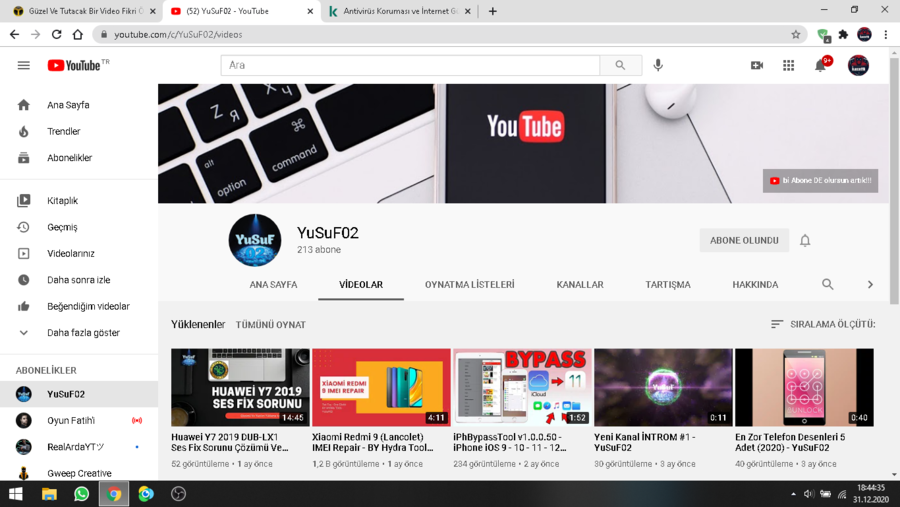
Task: Click the browser home button
Action: 77,34
